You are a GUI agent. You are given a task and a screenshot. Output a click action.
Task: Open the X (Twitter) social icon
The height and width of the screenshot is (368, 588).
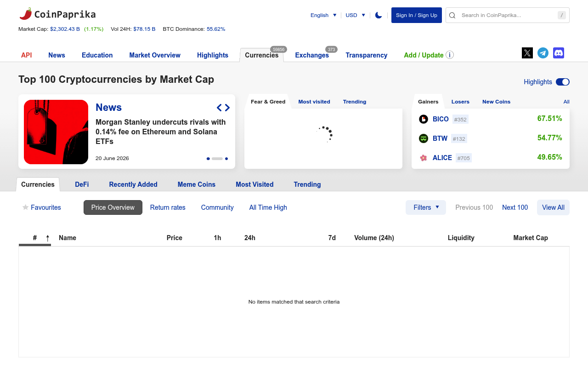click(x=527, y=53)
